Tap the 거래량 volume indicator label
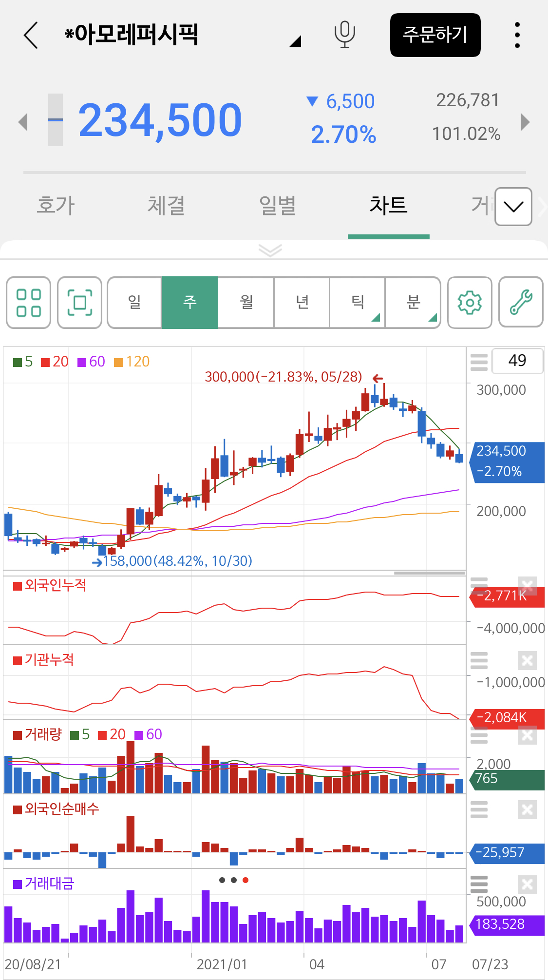Viewport: 548px width, 980px height. coord(38,734)
